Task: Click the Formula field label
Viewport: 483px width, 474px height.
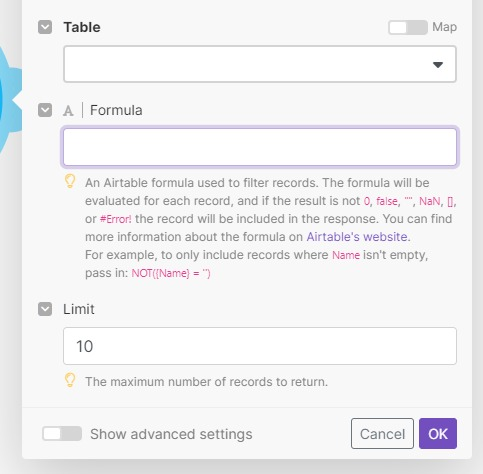Action: 116,110
